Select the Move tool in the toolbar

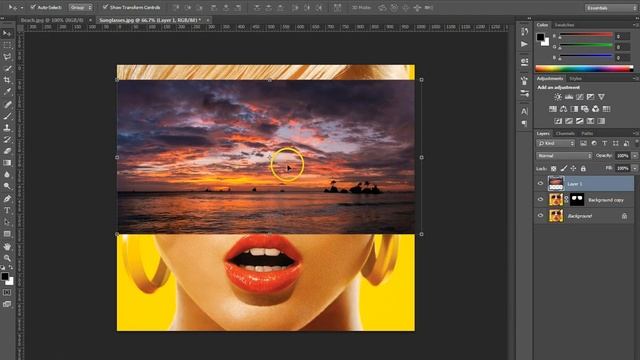point(7,33)
